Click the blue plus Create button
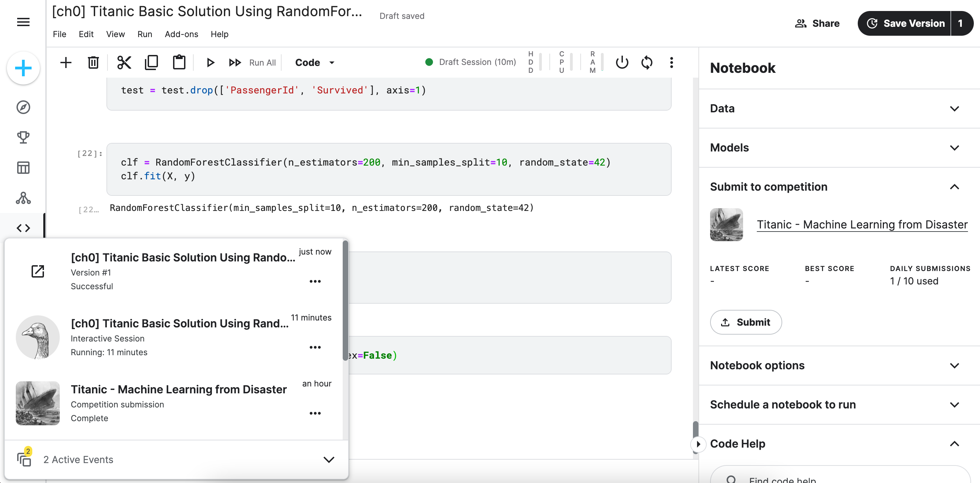The height and width of the screenshot is (483, 980). (x=23, y=68)
